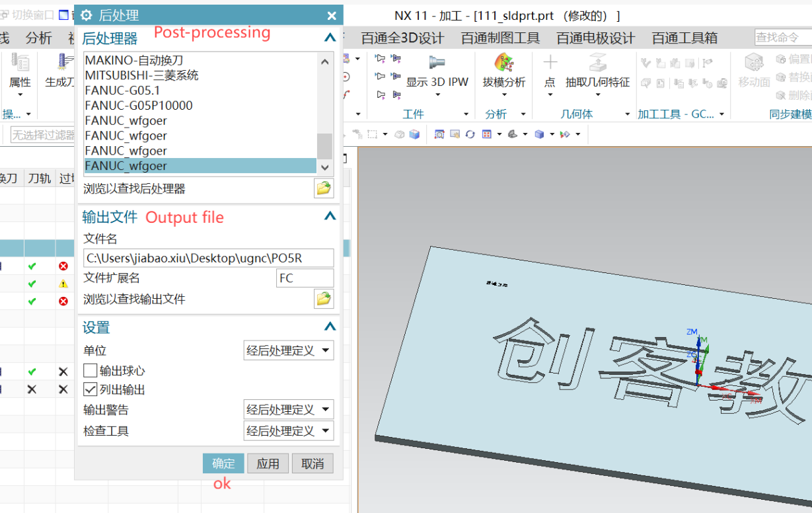Screen dimensions: 812x513
Task: Open the dropdown arrow under 拔模分析
Action: click(x=504, y=95)
